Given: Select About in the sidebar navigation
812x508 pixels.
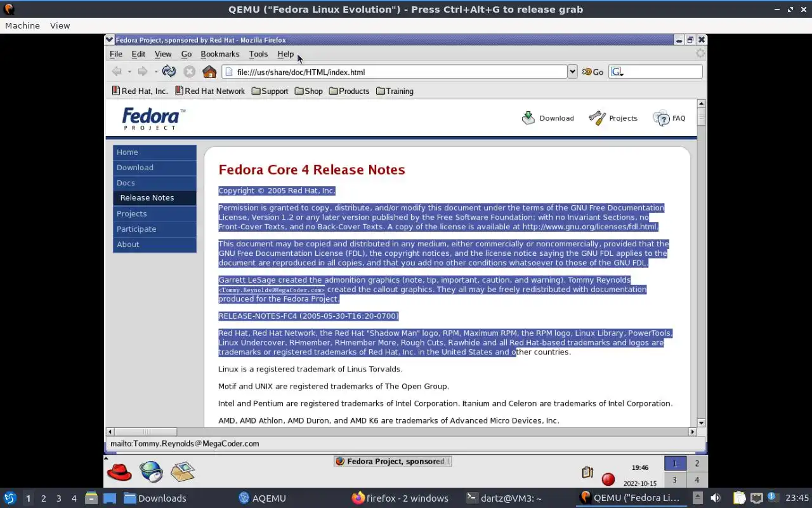Looking at the screenshot, I should tap(155, 244).
